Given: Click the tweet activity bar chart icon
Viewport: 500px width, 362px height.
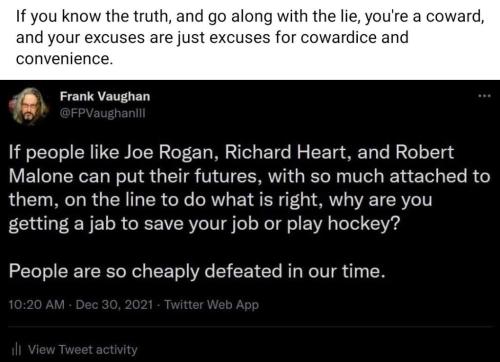Looking at the screenshot, I should 16,349.
